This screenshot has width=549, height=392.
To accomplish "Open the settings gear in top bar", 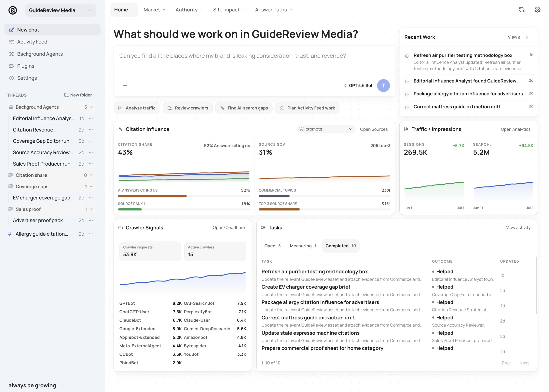I will 537,10.
